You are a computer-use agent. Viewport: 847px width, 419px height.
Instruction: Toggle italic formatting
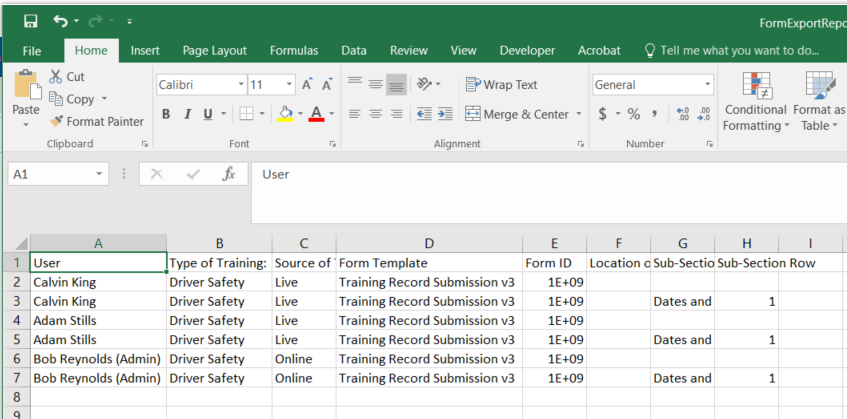(187, 114)
